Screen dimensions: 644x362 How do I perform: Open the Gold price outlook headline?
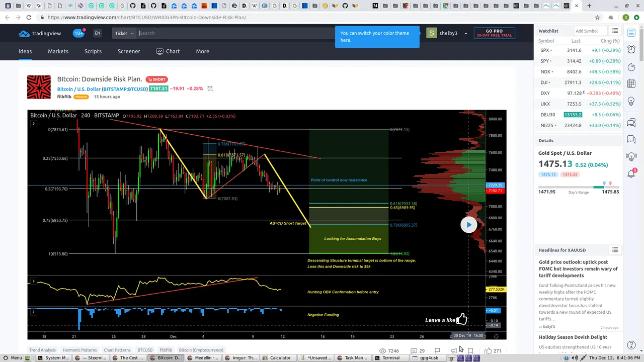click(578, 268)
